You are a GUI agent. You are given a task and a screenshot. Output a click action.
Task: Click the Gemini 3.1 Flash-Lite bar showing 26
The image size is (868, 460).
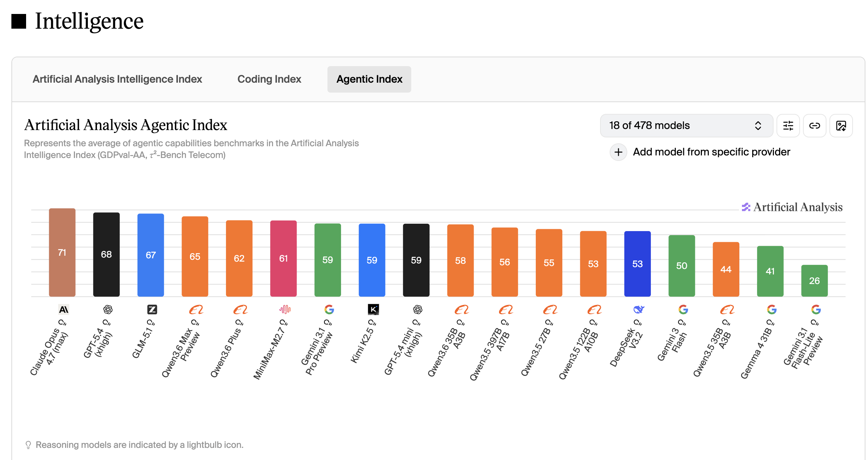tap(814, 280)
